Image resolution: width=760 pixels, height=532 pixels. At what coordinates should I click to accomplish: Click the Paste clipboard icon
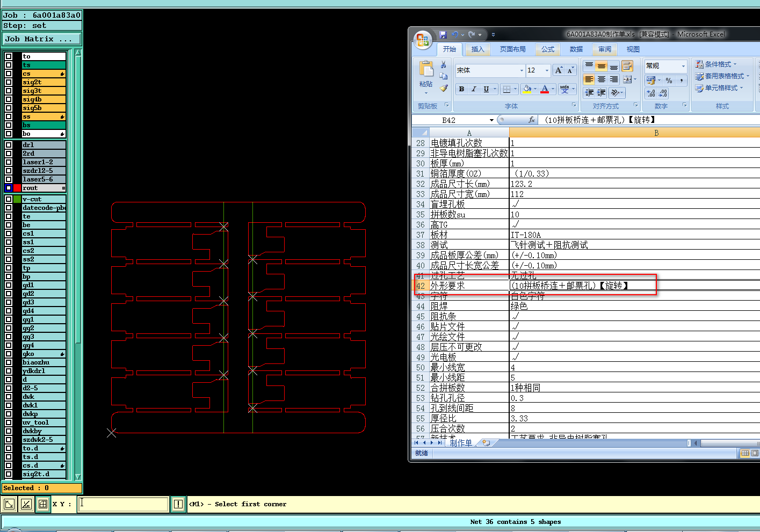click(426, 69)
